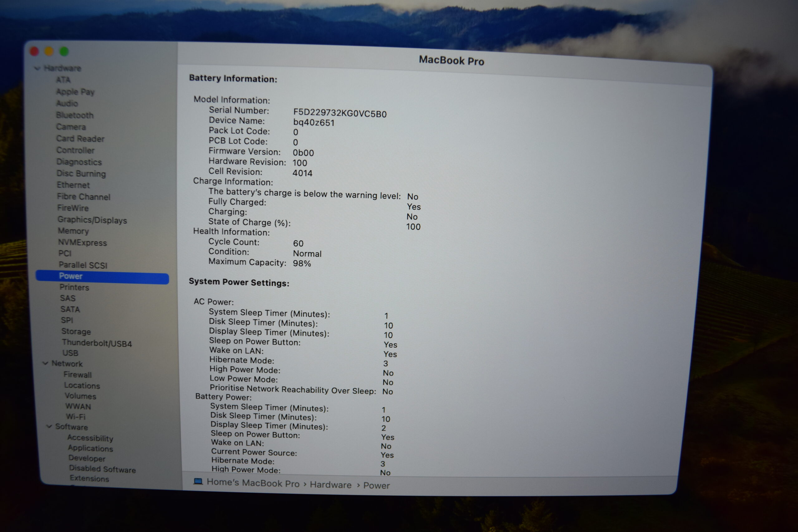Select Disabled Software in the sidebar
Viewport: 798px width, 532px height.
pyautogui.click(x=103, y=469)
